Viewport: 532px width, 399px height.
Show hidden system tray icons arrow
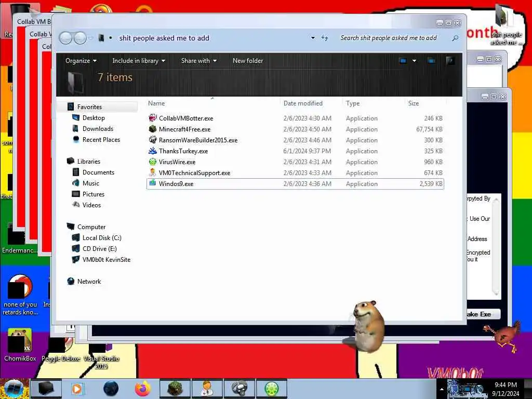tap(442, 389)
